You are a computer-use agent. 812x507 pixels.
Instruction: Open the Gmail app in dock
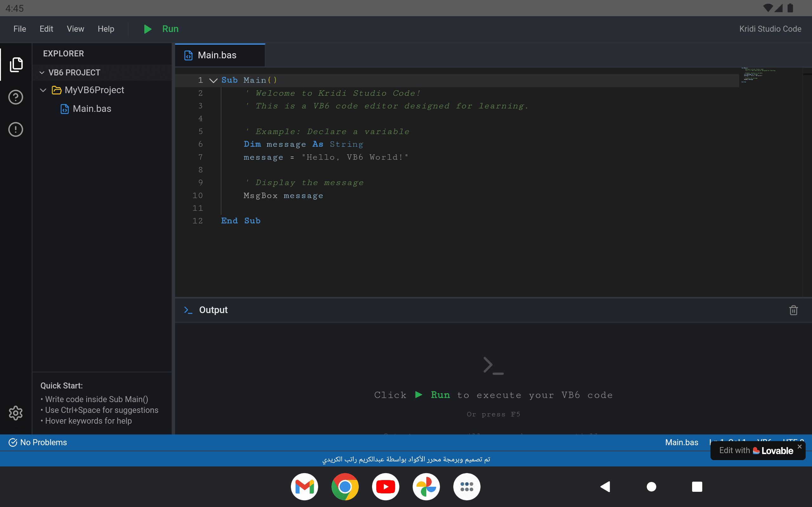coord(304,486)
